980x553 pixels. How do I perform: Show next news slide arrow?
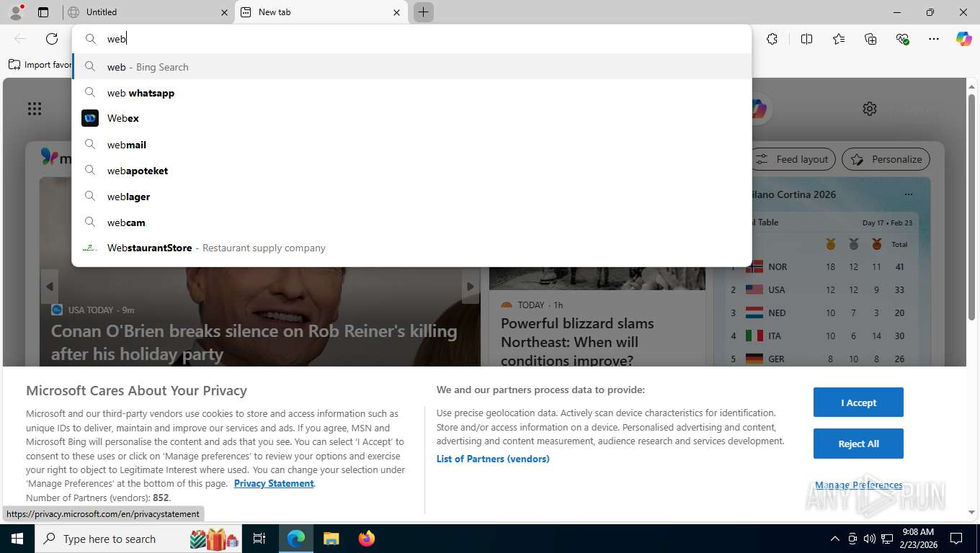(470, 287)
